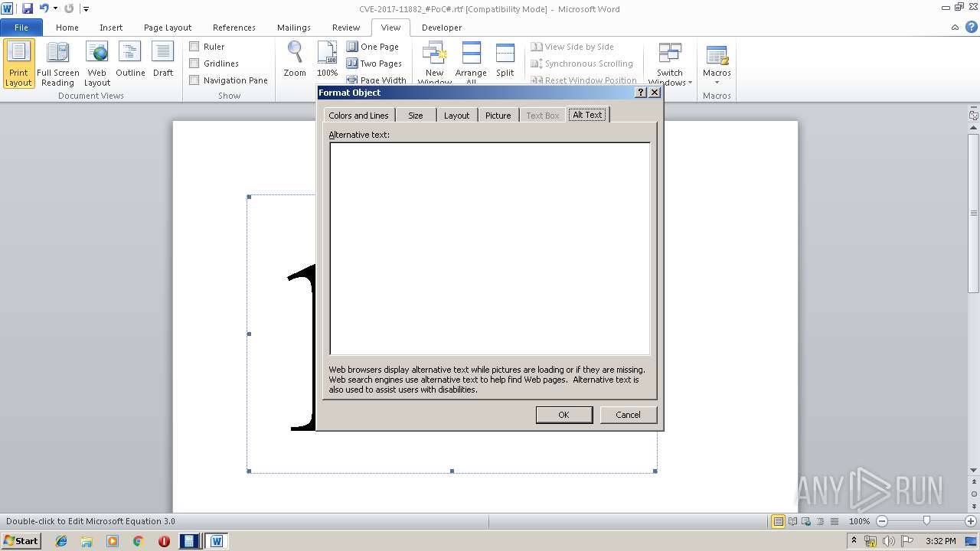Open a New Window
Screen dimensions: 980x551
[x=435, y=63]
